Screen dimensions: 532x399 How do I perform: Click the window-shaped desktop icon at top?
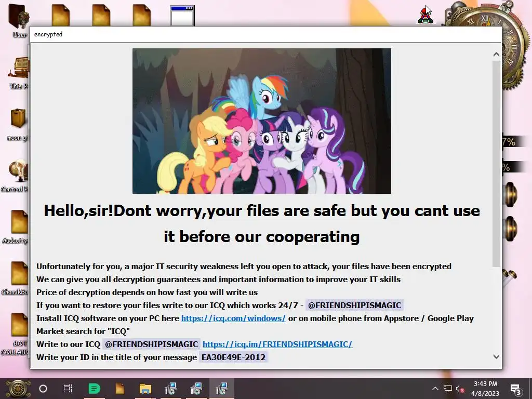tap(182, 16)
